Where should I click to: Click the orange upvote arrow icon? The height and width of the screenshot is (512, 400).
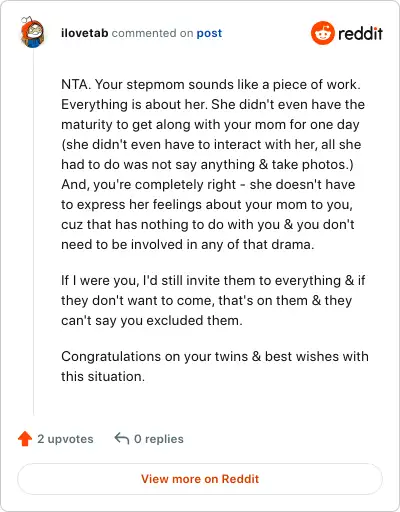point(25,439)
